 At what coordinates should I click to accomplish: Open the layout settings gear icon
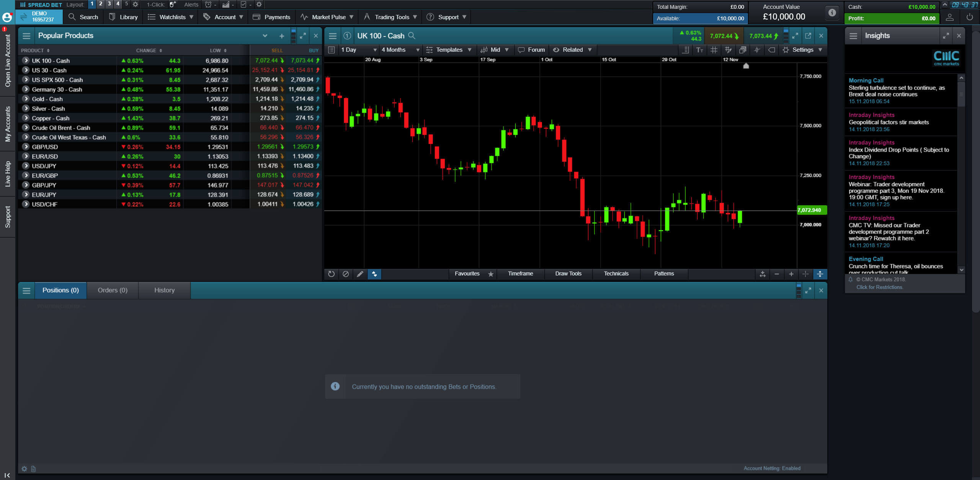[x=135, y=4]
